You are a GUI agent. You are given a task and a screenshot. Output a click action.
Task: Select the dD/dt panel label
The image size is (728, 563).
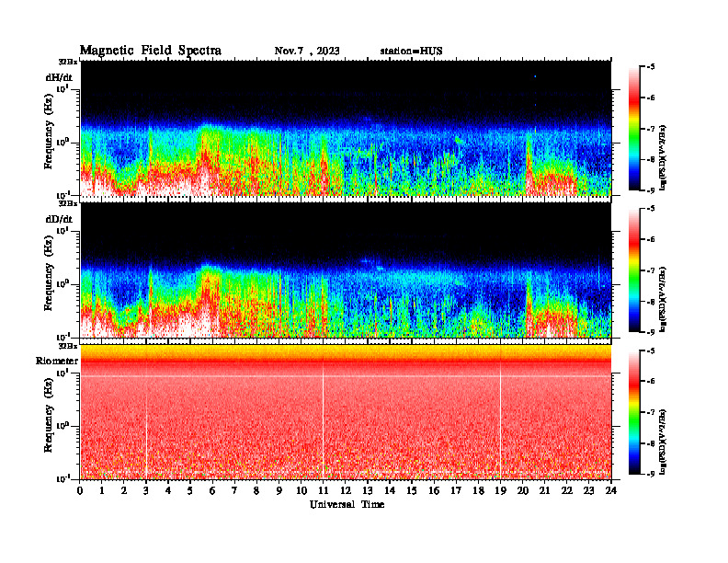coord(59,219)
